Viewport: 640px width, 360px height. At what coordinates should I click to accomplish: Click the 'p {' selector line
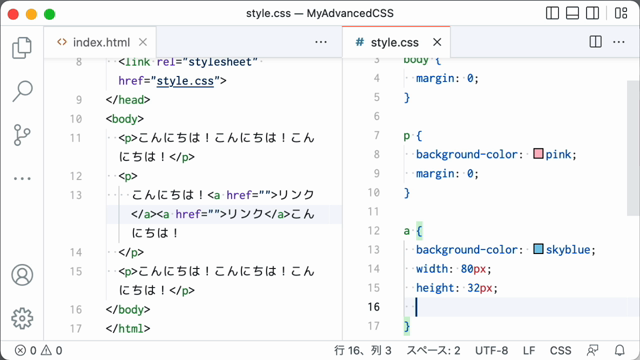coord(413,135)
